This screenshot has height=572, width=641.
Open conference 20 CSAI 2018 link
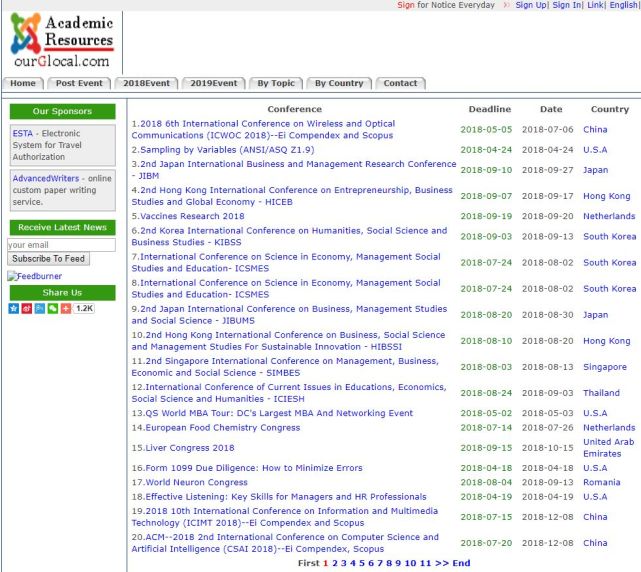[x=285, y=543]
